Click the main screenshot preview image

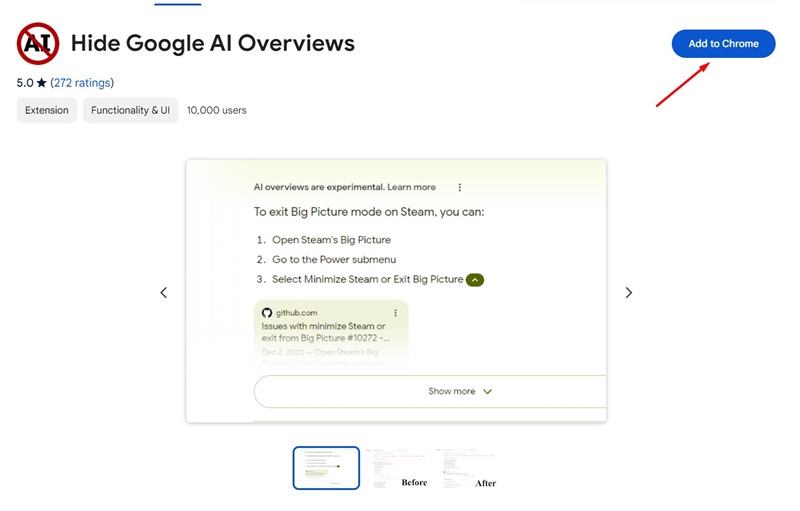[396, 291]
